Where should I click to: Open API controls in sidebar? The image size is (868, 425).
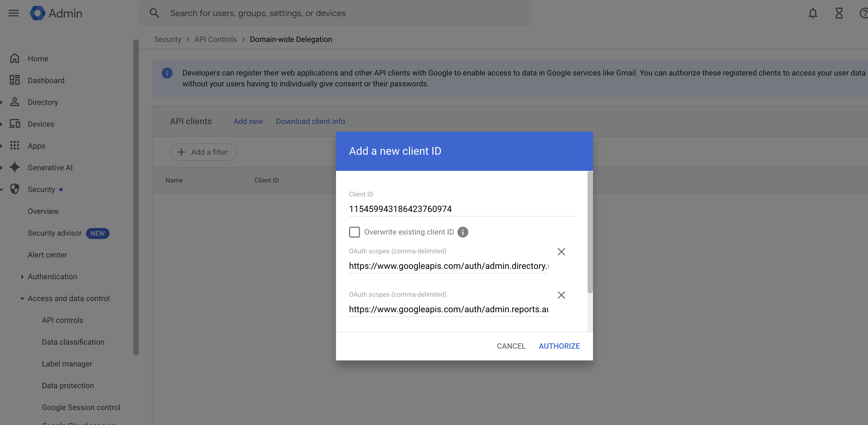pos(62,320)
